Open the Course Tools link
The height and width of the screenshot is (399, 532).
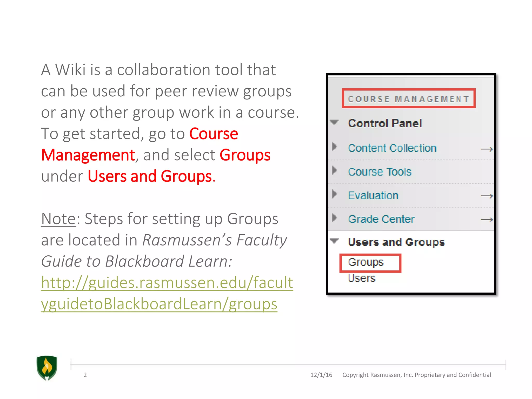pos(380,172)
